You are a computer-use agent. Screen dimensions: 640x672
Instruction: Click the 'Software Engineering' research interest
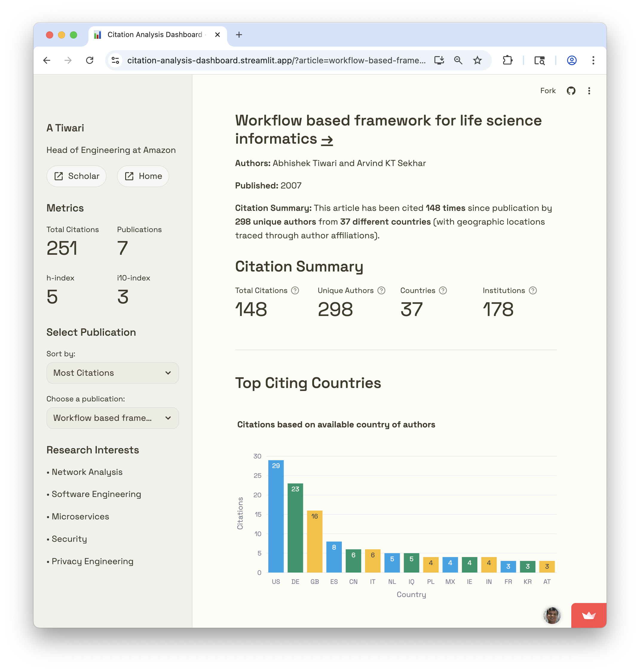pyautogui.click(x=96, y=494)
